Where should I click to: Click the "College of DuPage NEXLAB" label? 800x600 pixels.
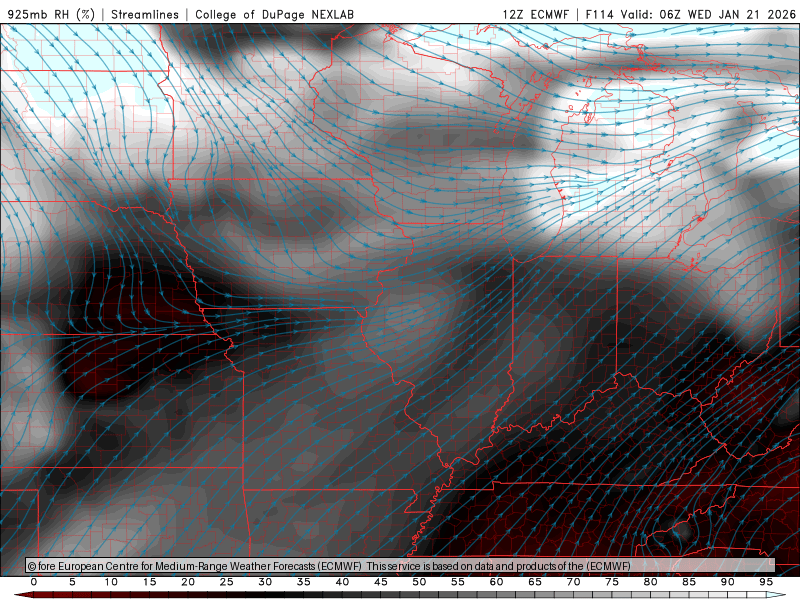click(274, 14)
